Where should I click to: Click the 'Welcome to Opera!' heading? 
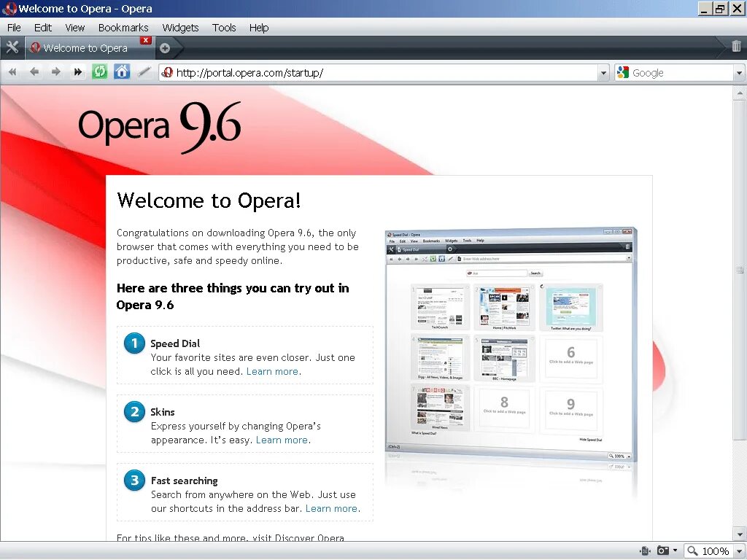(209, 200)
